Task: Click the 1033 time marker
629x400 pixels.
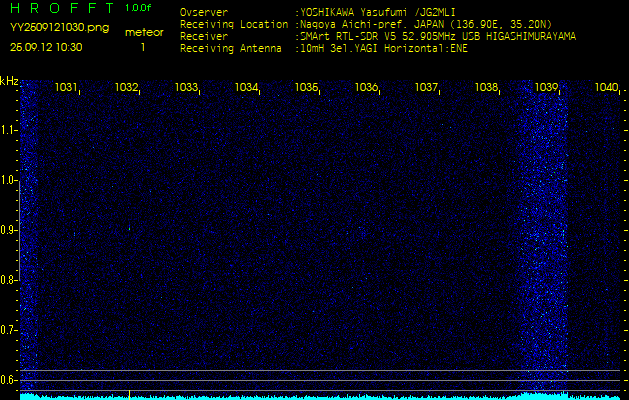Action: (x=186, y=88)
